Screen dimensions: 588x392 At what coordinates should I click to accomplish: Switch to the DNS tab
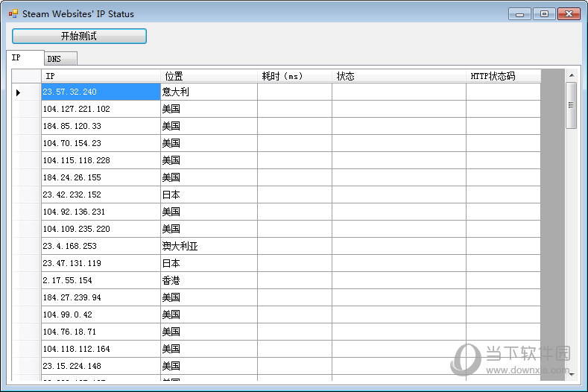(x=61, y=59)
